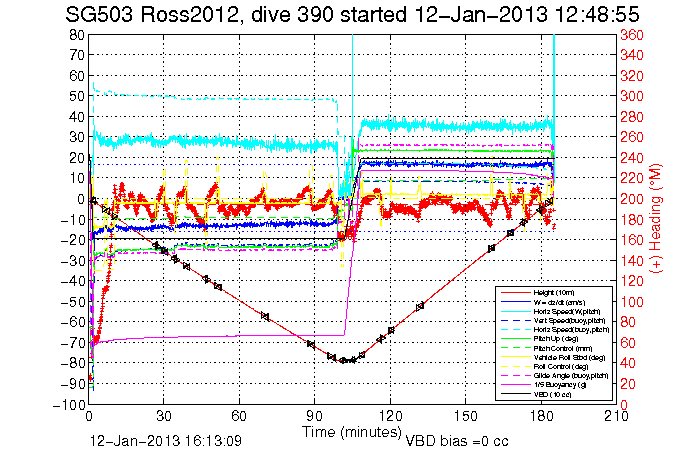Select the x-axis tick label '180'
This screenshot has width=681, height=454.
(541, 416)
